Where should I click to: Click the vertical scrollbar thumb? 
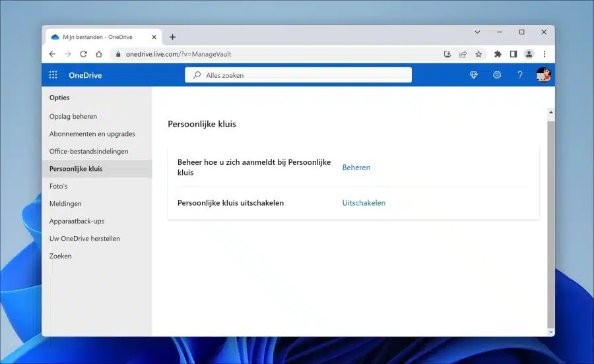pyautogui.click(x=551, y=225)
